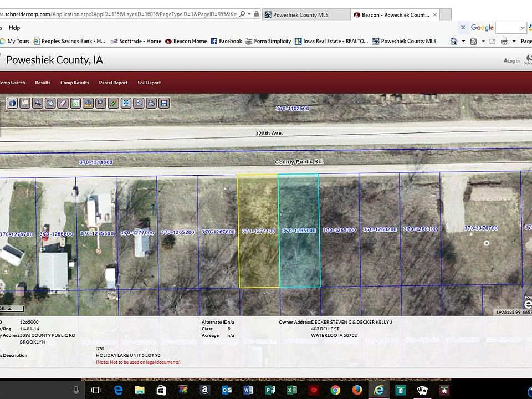
Task: Activate the pan hand tool
Action: coord(50,103)
